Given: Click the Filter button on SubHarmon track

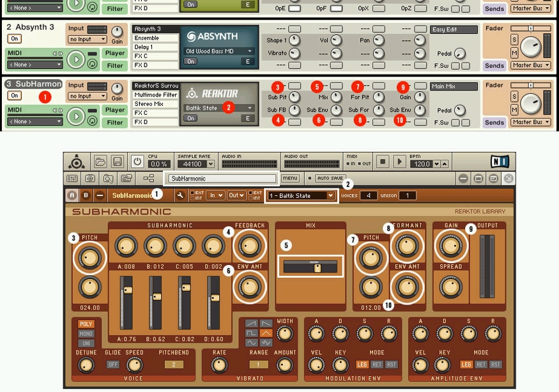Looking at the screenshot, I should pyautogui.click(x=115, y=122).
